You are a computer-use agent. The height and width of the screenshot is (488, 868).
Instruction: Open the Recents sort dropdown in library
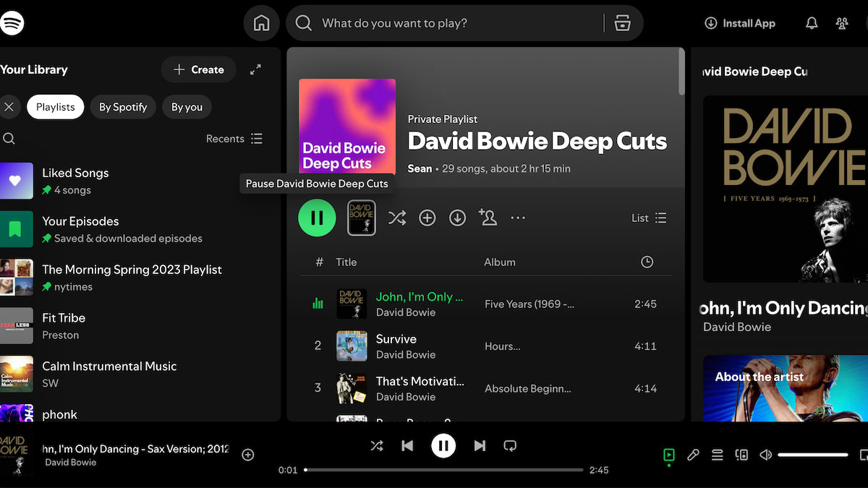[x=234, y=139]
